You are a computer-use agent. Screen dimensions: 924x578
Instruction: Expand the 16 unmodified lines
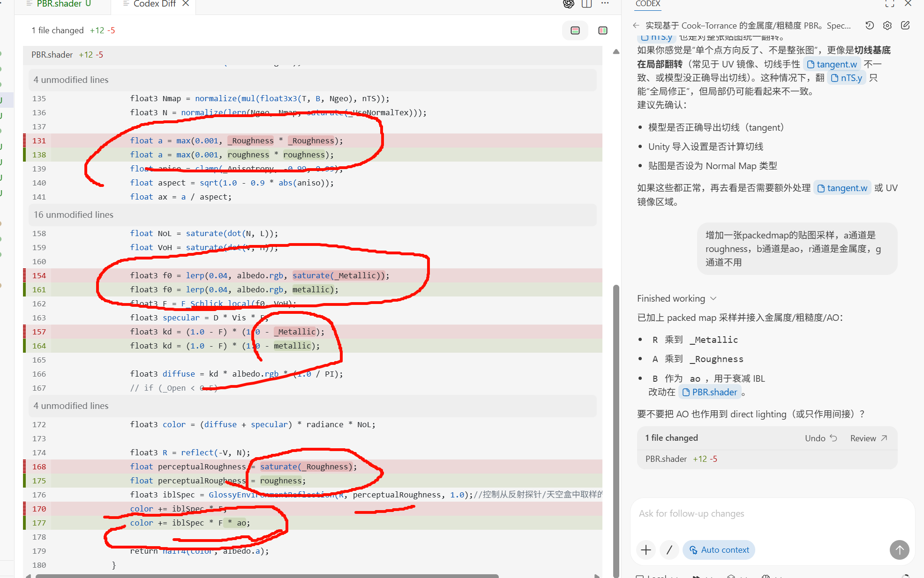pos(74,215)
